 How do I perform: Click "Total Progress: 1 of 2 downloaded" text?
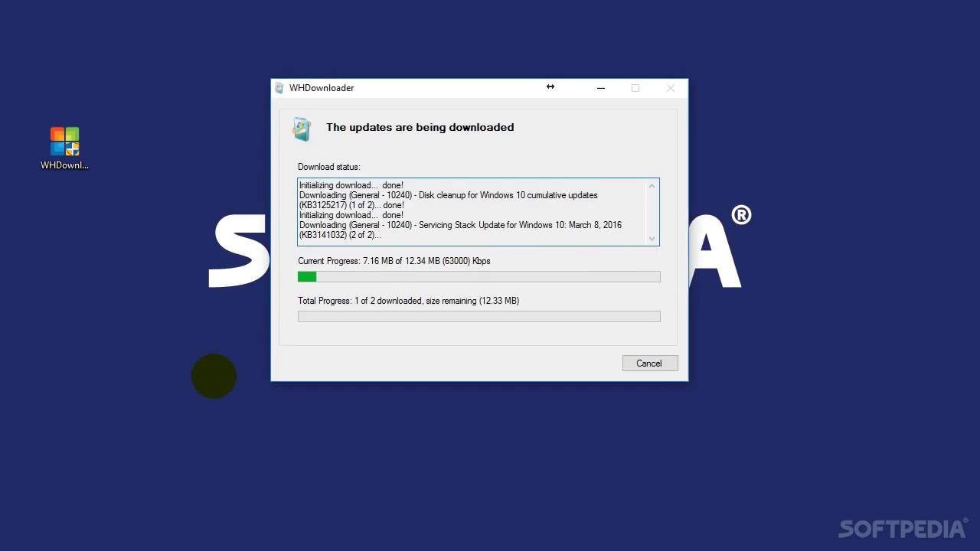[x=359, y=301]
